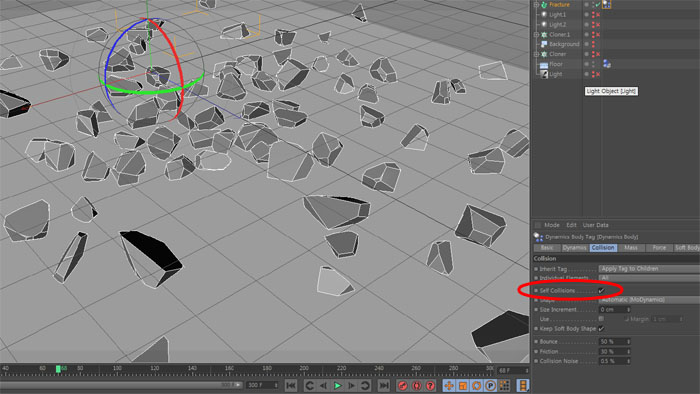Expand the Cloner.1 object hierarchy

(x=536, y=34)
